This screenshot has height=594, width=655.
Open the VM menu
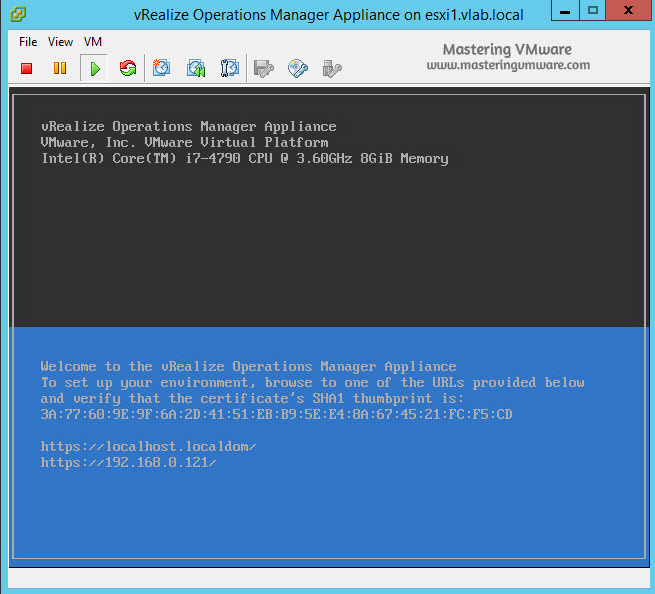(x=93, y=42)
